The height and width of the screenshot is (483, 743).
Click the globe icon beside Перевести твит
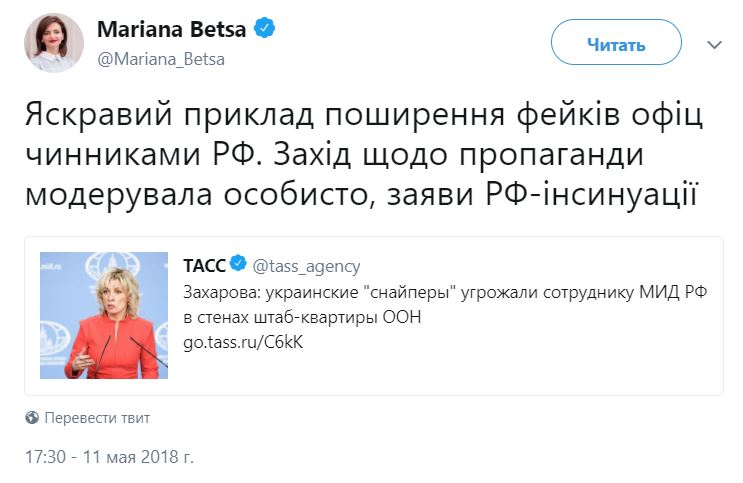32,418
